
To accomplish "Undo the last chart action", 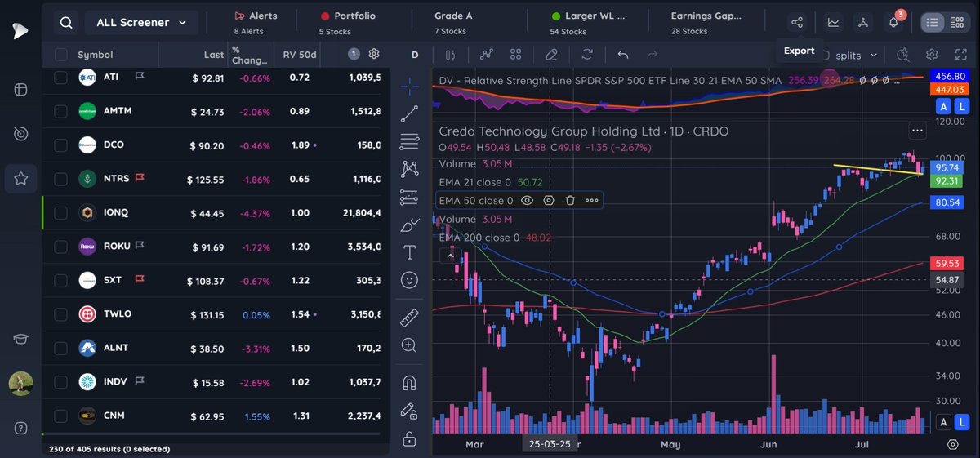I will [x=623, y=55].
